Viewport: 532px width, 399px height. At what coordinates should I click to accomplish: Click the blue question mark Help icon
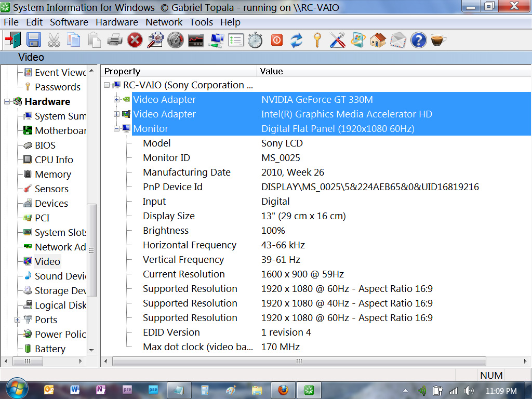(418, 40)
